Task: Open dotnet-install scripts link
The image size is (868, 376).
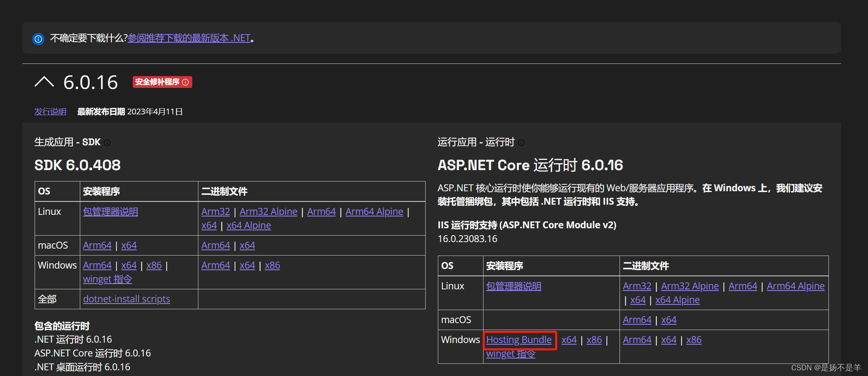Action: [x=126, y=299]
